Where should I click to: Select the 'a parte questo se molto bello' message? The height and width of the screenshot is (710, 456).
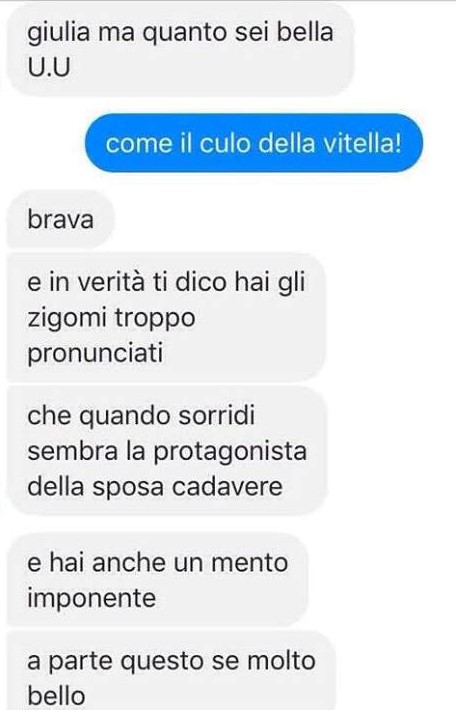(x=171, y=671)
